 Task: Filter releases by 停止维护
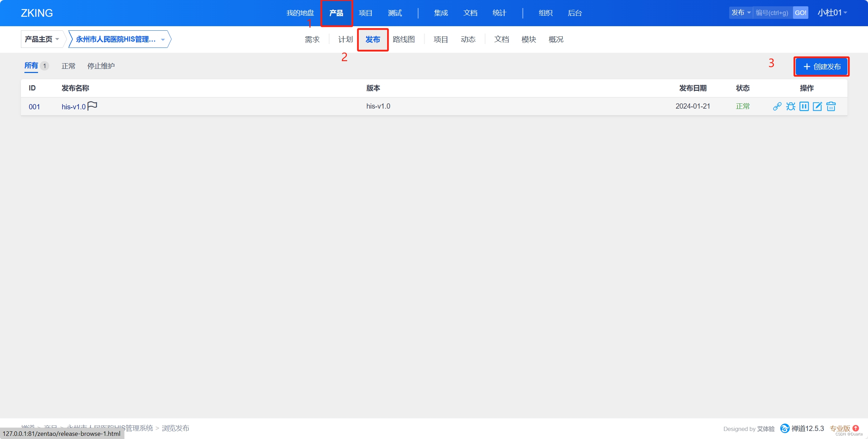101,66
